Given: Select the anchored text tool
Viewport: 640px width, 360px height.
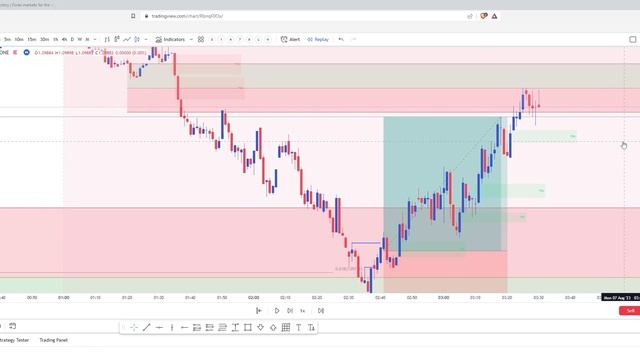Looking at the screenshot, I should pos(311,327).
